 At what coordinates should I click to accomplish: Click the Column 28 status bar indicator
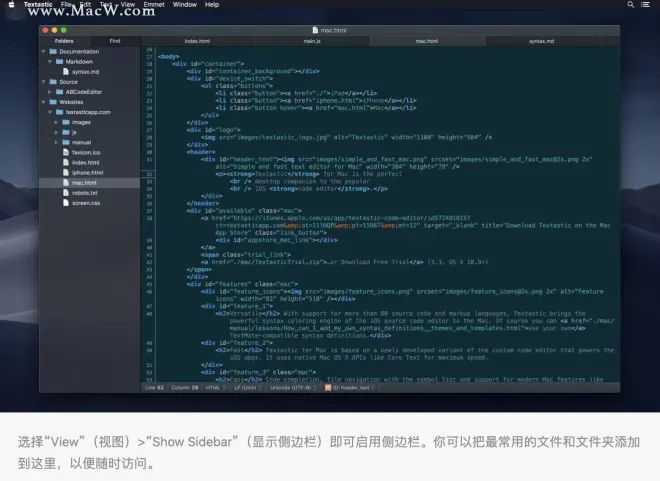pyautogui.click(x=185, y=388)
